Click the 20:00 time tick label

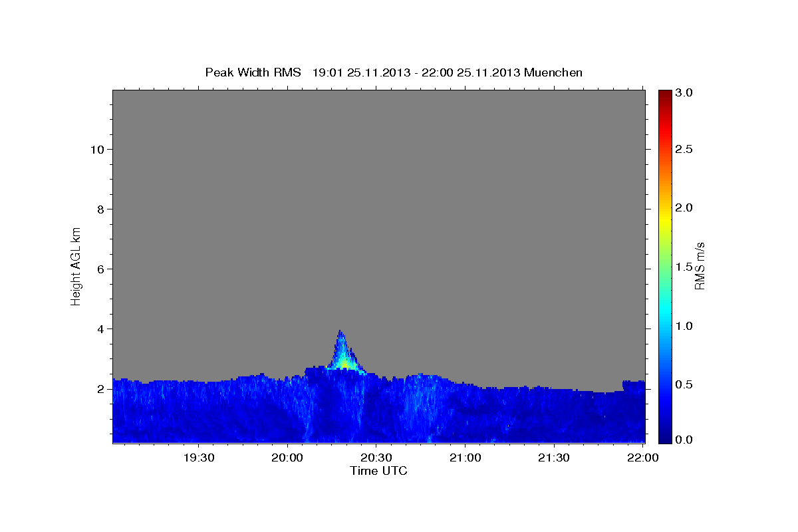(288, 458)
